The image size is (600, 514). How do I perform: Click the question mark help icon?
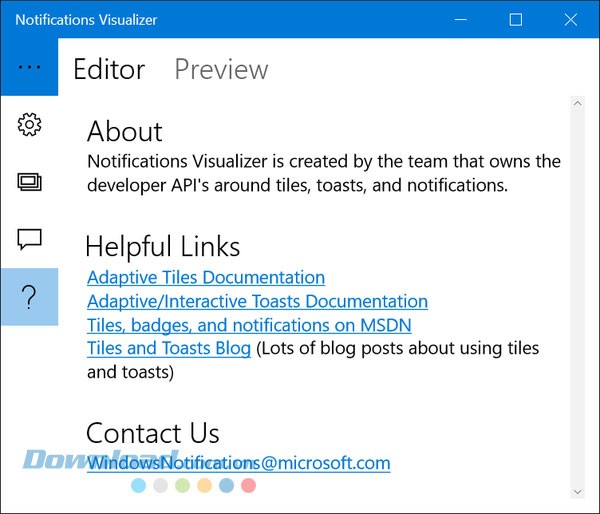coord(29,296)
